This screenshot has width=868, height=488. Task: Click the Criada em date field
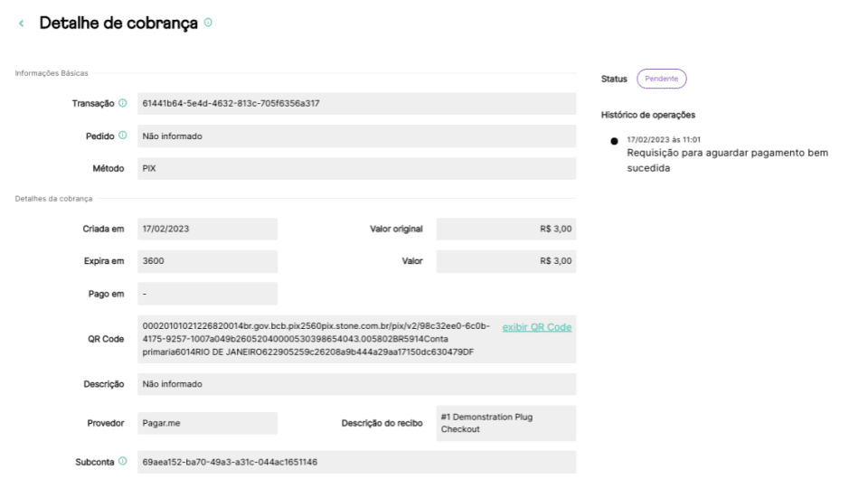click(x=206, y=229)
